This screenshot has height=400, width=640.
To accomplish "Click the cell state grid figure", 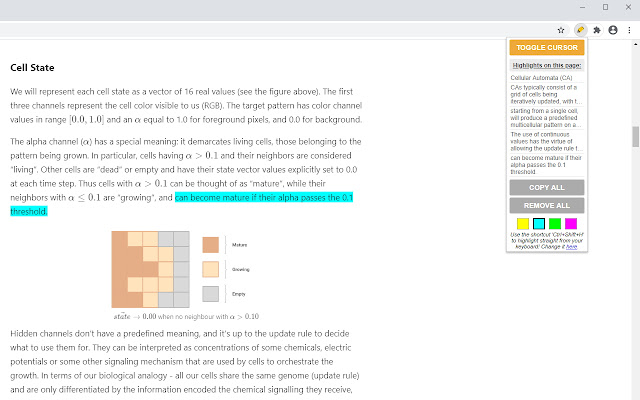I will (150, 269).
